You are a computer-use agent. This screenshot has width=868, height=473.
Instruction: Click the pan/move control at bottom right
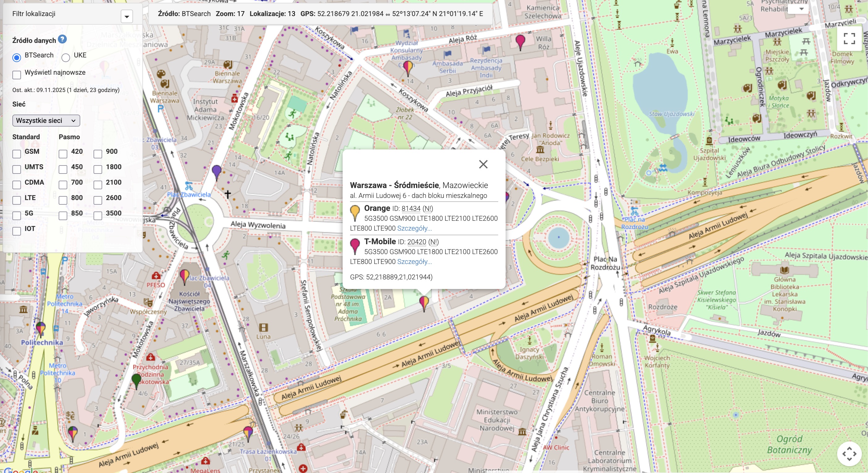coord(849,454)
